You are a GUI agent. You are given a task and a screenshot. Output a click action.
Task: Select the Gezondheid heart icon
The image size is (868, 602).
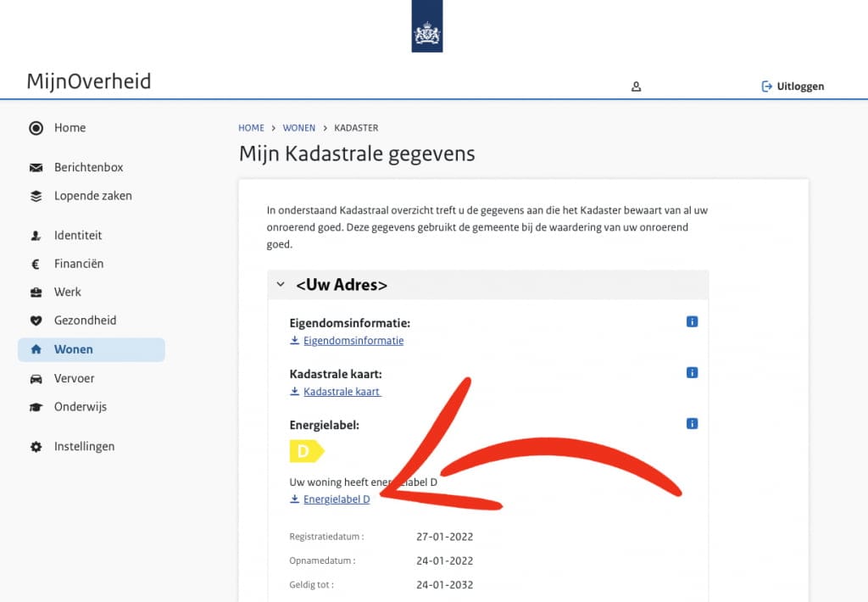[35, 321]
